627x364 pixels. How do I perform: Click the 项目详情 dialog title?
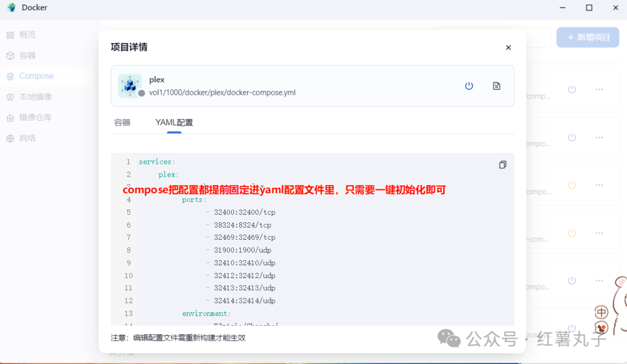click(x=129, y=47)
